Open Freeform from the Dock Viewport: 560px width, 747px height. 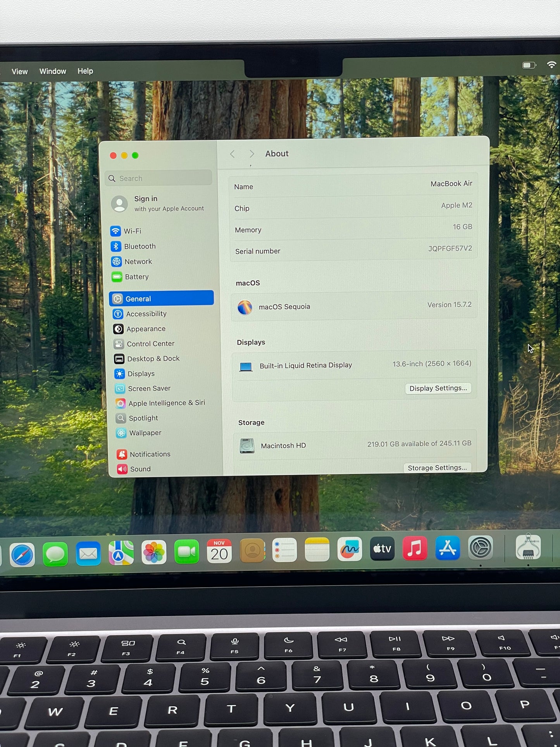[x=350, y=549]
